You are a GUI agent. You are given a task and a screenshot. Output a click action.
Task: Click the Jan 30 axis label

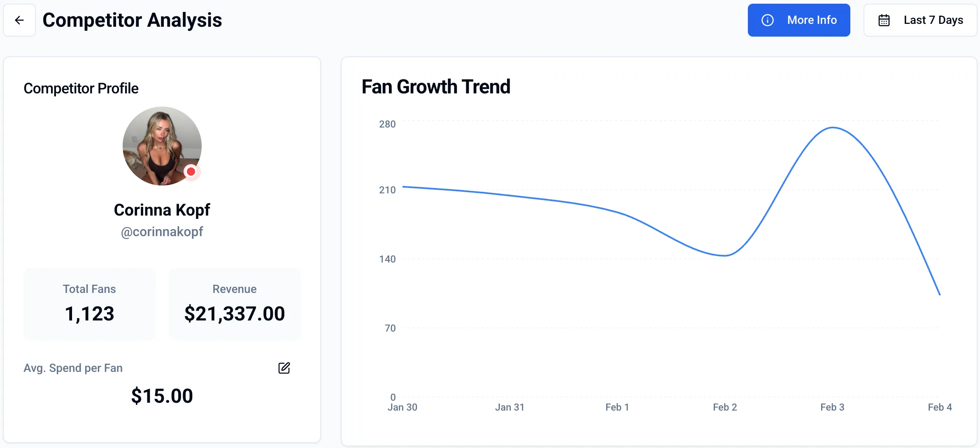[402, 407]
